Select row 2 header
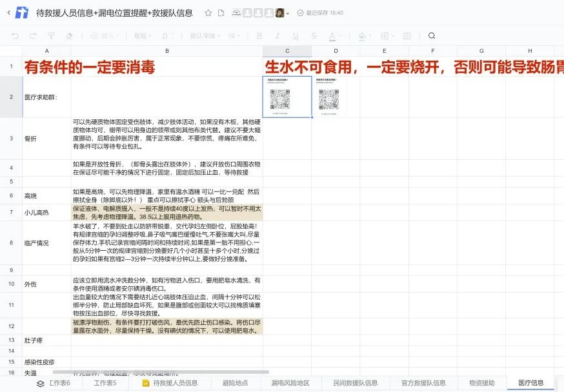The image size is (564, 392). (11, 97)
